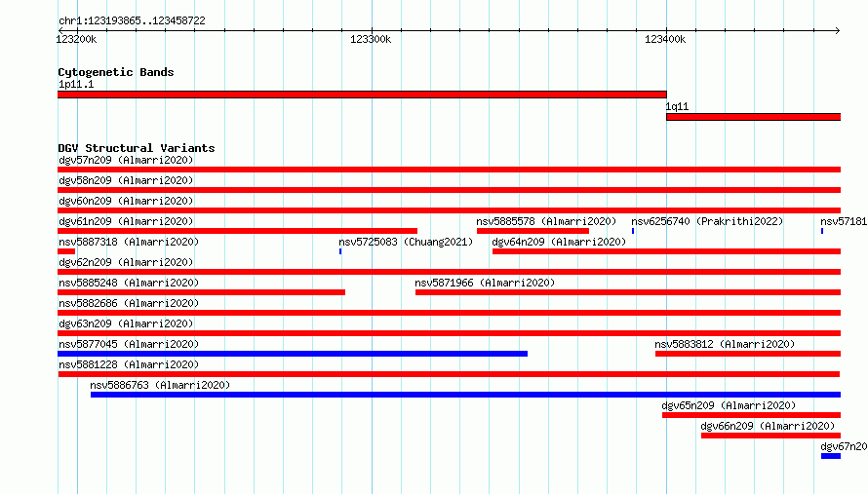Select the dgv58n209 (Almarri2020) variant bar
This screenshot has height=494, width=868.
[x=449, y=190]
